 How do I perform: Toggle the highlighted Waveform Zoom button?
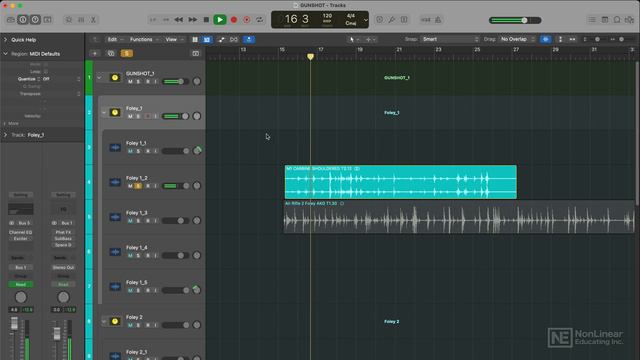(x=546, y=39)
